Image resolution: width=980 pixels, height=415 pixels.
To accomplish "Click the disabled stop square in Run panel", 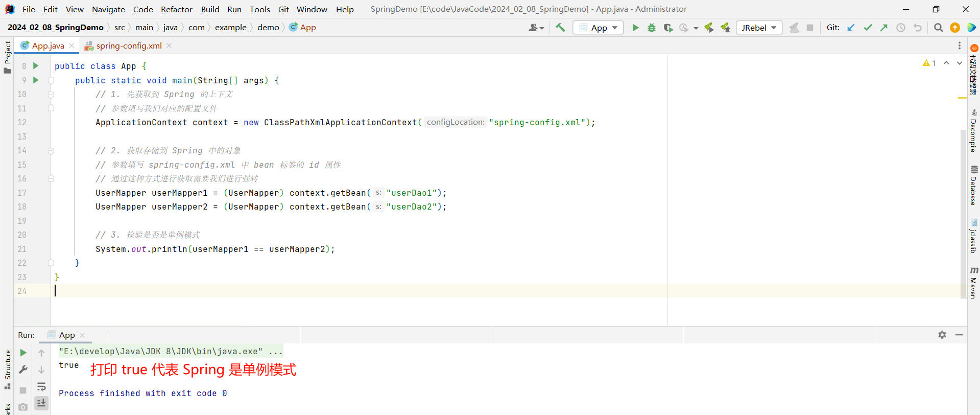I will coord(23,390).
